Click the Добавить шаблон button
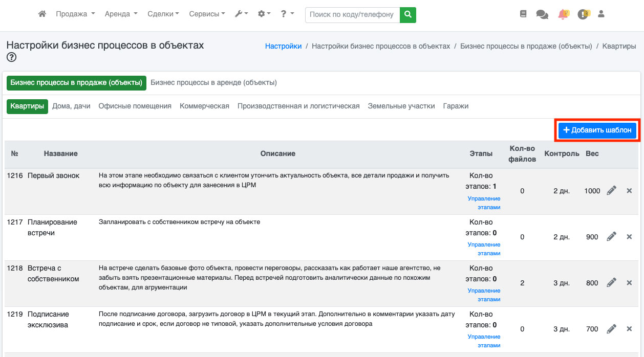This screenshot has width=644, height=357. pyautogui.click(x=597, y=130)
